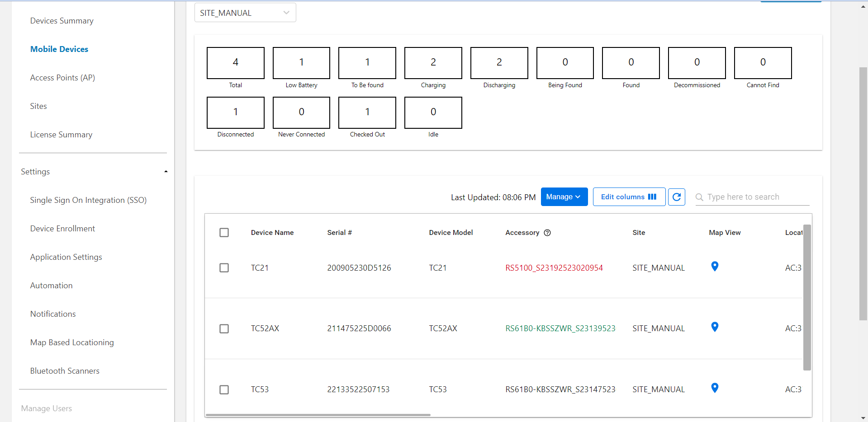Filter by Idle tile
The height and width of the screenshot is (422, 868).
433,113
